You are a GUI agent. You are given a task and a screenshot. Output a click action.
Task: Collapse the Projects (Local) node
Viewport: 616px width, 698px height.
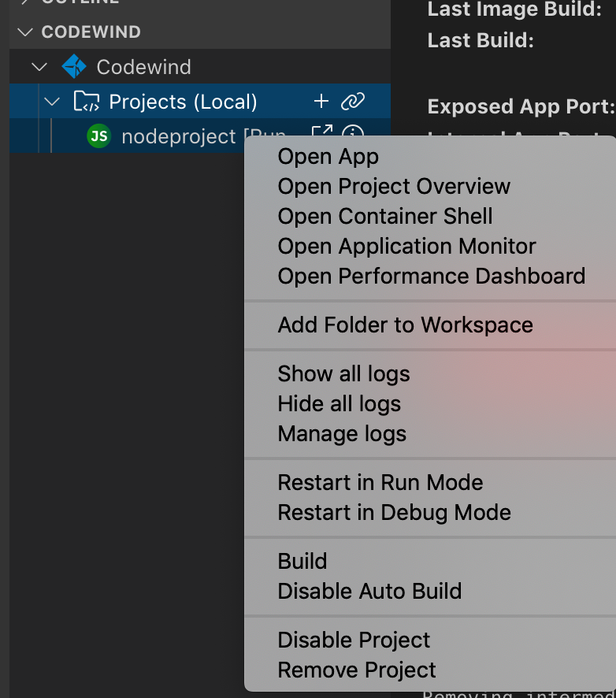point(52,101)
